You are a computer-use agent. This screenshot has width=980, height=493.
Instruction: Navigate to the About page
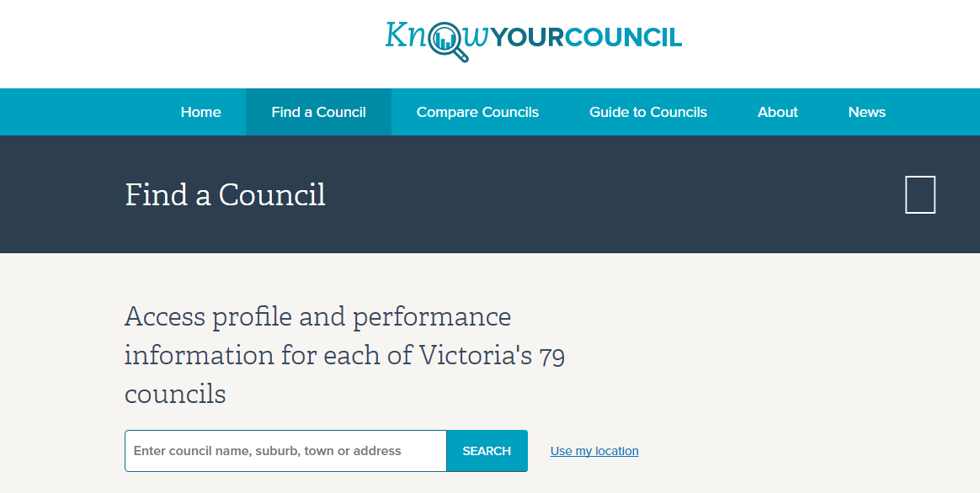tap(777, 112)
